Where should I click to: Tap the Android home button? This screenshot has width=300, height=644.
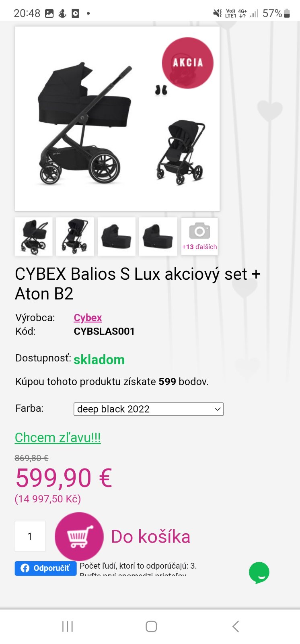pyautogui.click(x=151, y=626)
